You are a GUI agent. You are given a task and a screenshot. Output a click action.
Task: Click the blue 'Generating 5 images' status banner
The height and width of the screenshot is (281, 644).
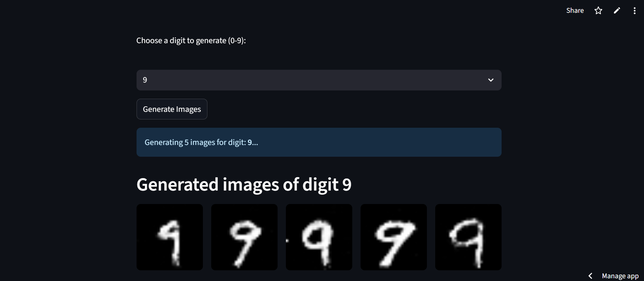(319, 142)
